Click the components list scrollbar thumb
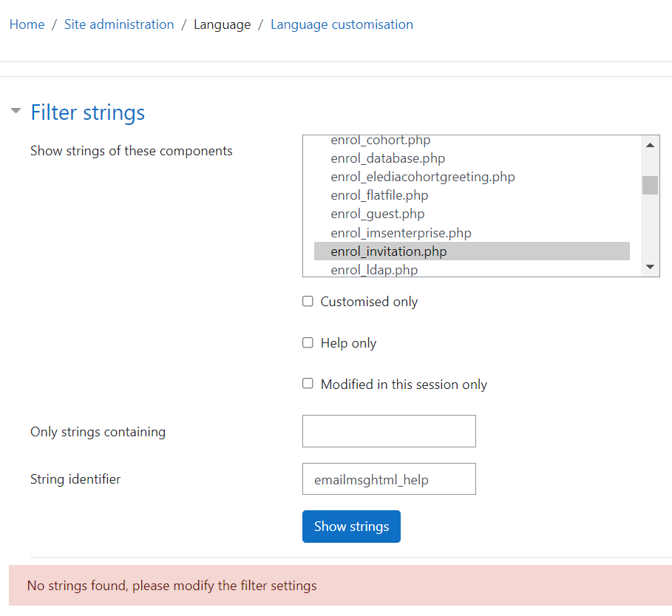This screenshot has width=672, height=616. (650, 185)
